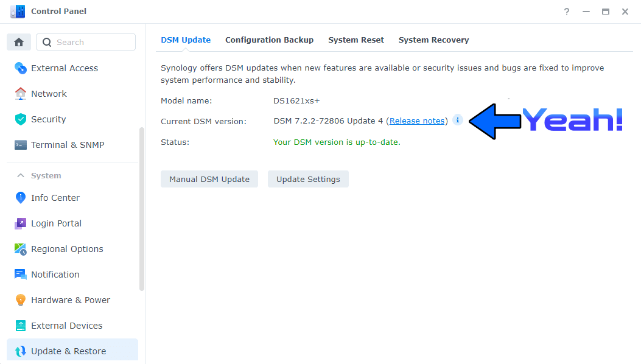This screenshot has height=364, width=641.
Task: Select Hardware & Power in the sidebar
Action: coord(72,300)
